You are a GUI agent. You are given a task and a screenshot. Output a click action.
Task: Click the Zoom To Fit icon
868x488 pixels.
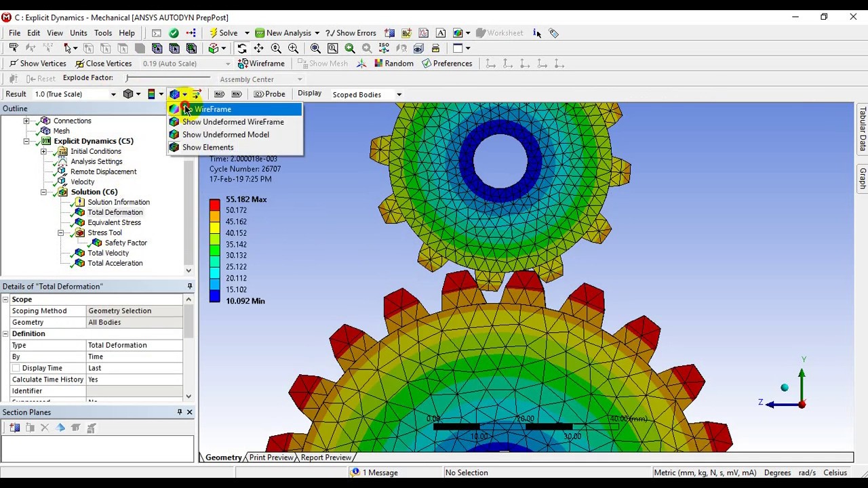[x=315, y=48]
